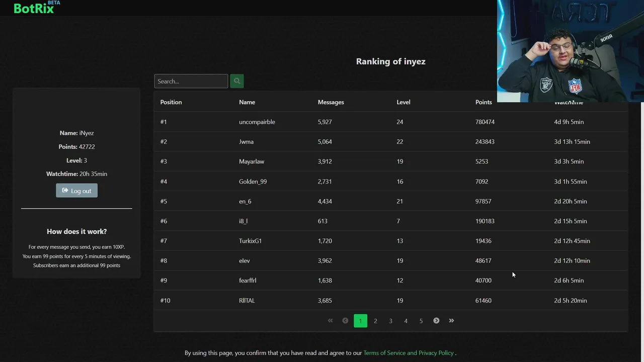Click the green search magnifier button
644x362 pixels.
click(x=237, y=81)
